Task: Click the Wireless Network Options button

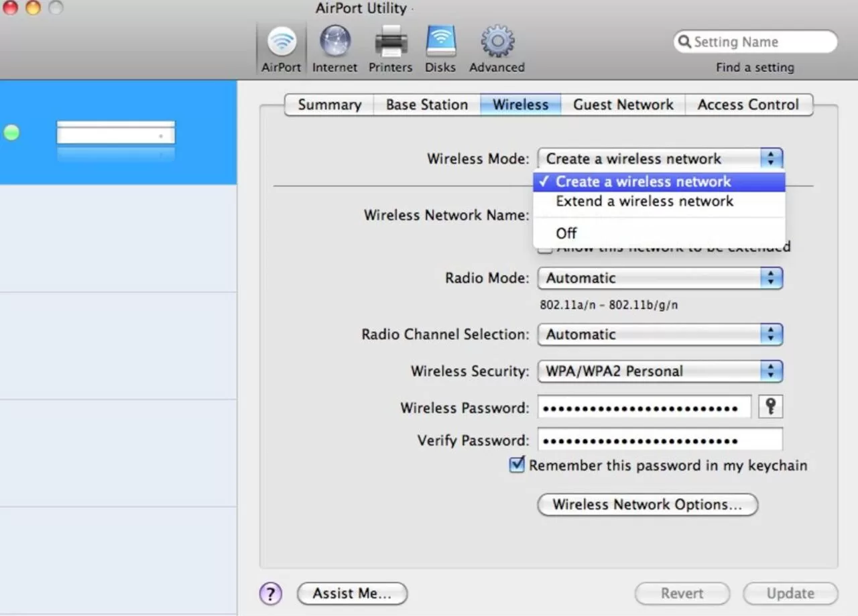Action: 648,505
